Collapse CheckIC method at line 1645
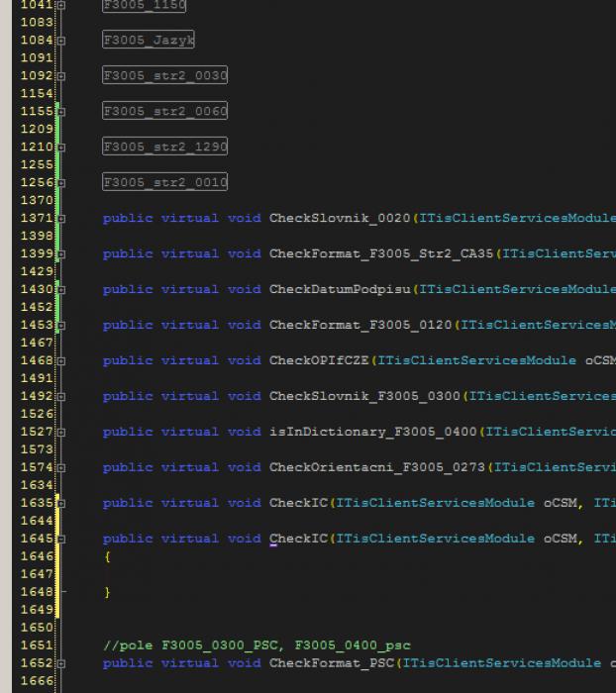616x693 pixels. [x=61, y=540]
